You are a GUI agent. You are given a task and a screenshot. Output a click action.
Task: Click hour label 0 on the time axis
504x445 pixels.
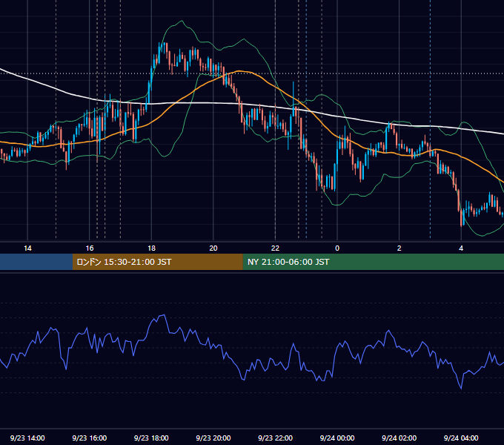[x=337, y=248]
